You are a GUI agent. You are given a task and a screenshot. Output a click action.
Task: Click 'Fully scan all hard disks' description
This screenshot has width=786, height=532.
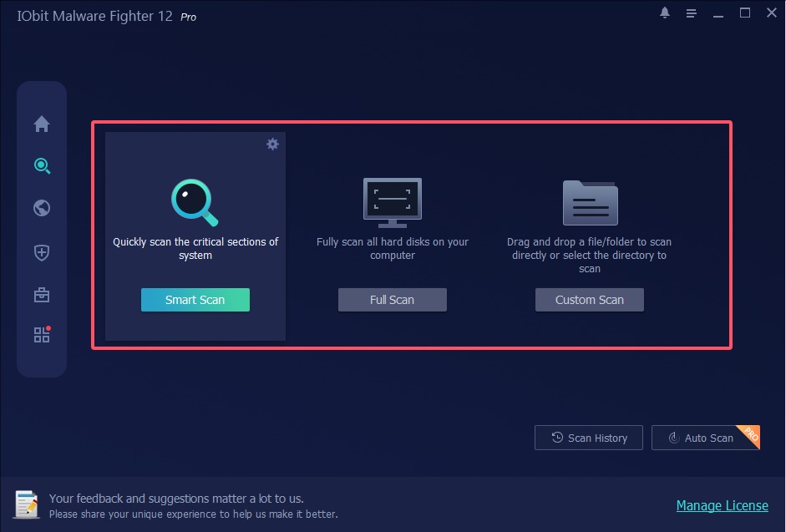click(393, 248)
